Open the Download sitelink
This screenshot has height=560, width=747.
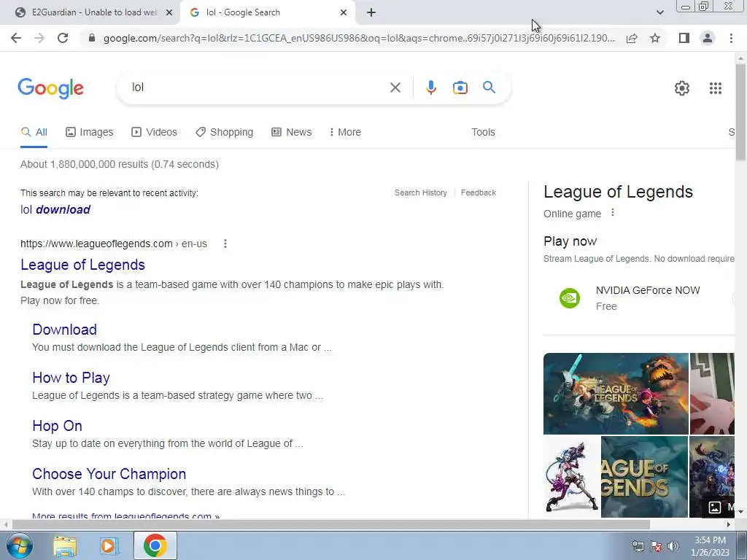[x=64, y=330]
